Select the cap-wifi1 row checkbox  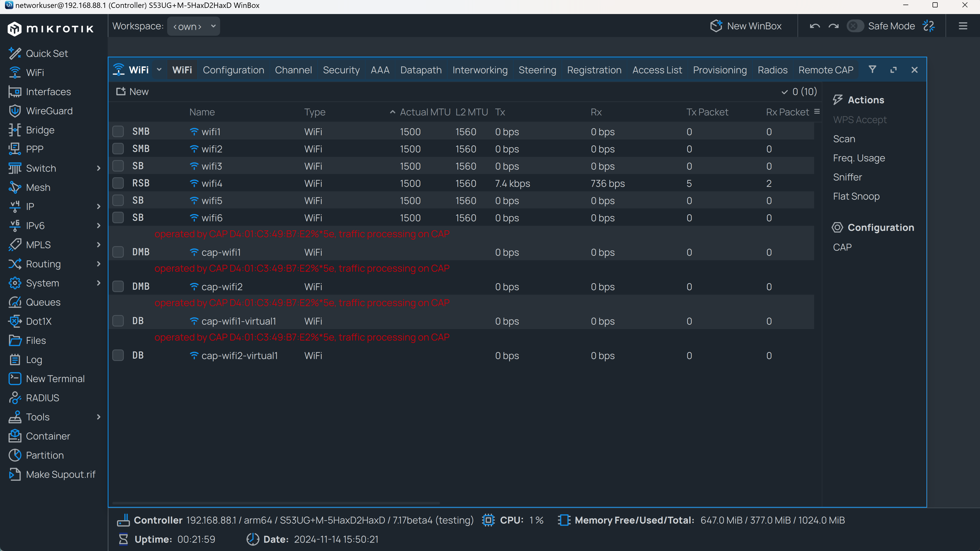coord(118,251)
